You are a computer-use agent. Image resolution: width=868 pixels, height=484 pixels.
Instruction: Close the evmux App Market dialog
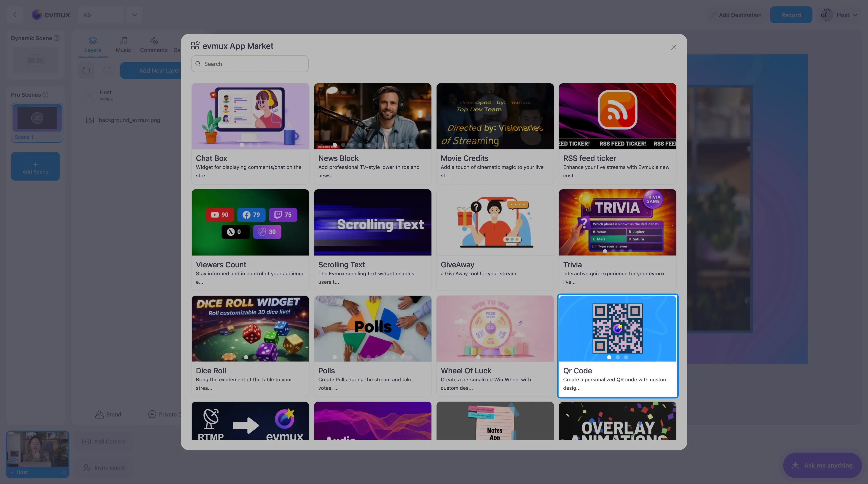coord(673,47)
